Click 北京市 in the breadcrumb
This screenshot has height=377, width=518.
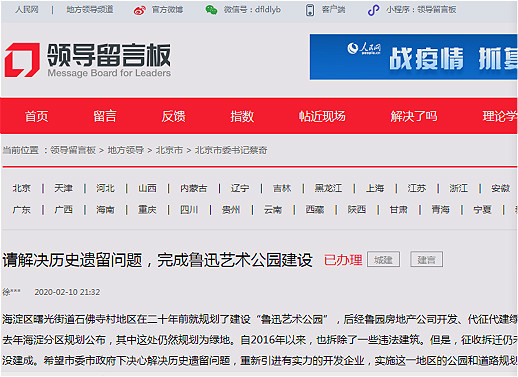click(169, 150)
